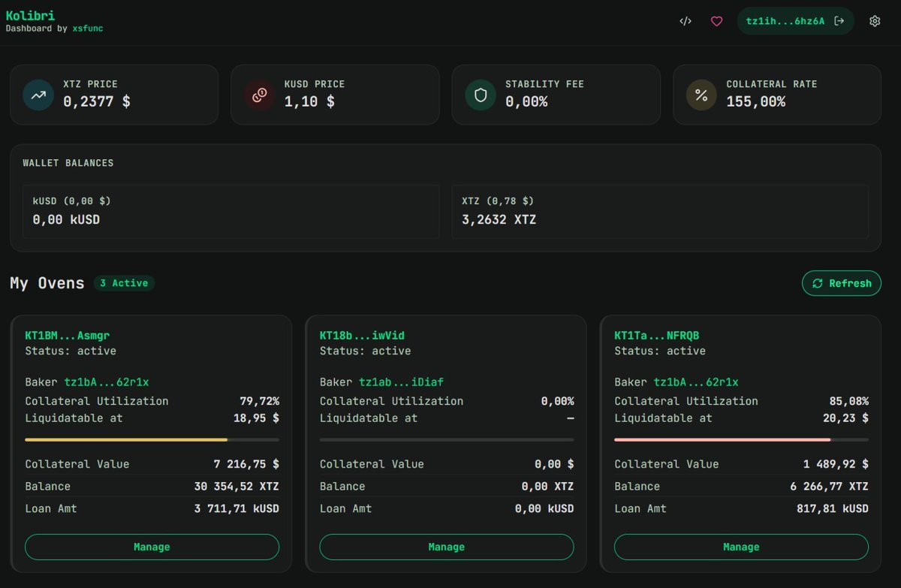Manage the KT18b...iwVid oven
Image resolution: width=901 pixels, height=588 pixels.
[x=447, y=547]
